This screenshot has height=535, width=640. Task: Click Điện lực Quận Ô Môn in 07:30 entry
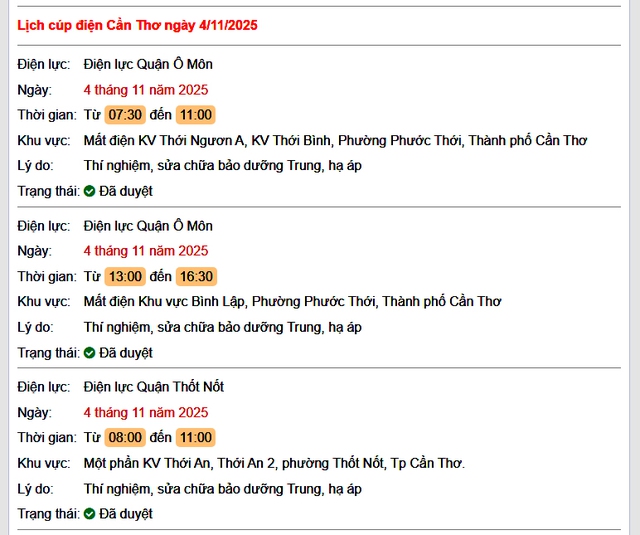tap(148, 64)
